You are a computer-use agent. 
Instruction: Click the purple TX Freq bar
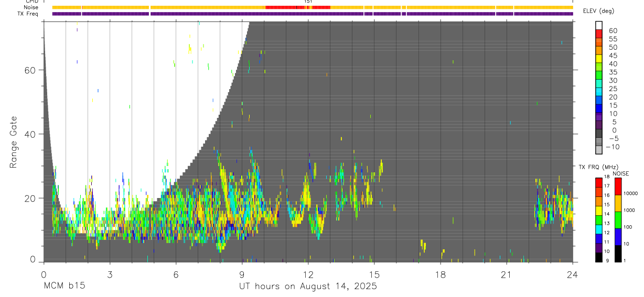click(x=313, y=14)
